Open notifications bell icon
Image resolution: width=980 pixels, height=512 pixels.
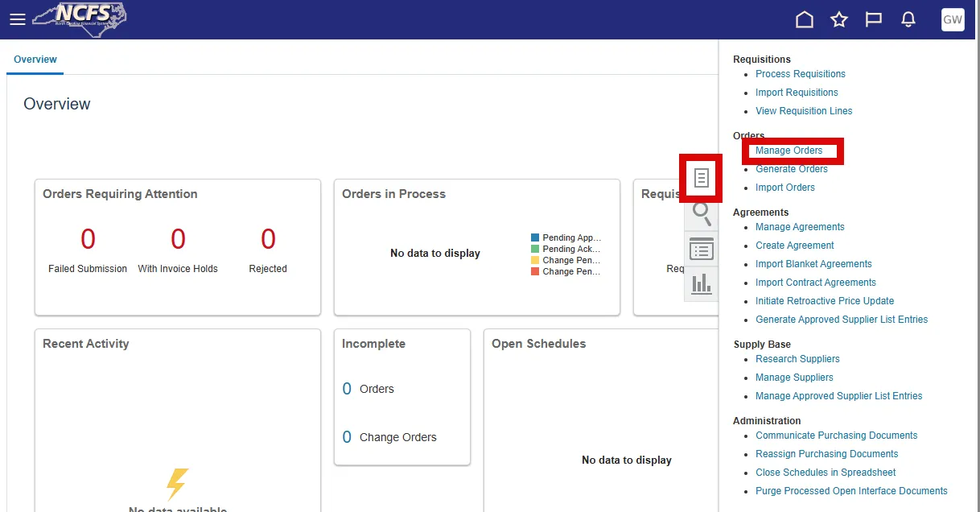(908, 19)
